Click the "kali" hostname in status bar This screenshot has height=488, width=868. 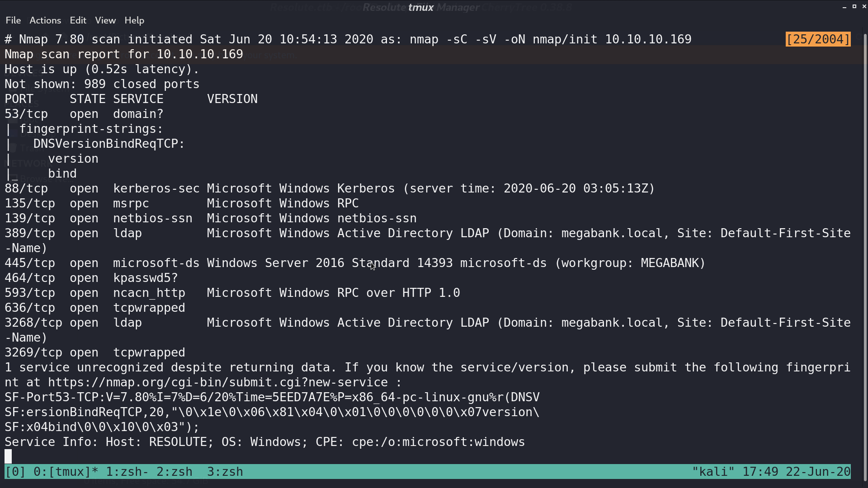point(713,472)
